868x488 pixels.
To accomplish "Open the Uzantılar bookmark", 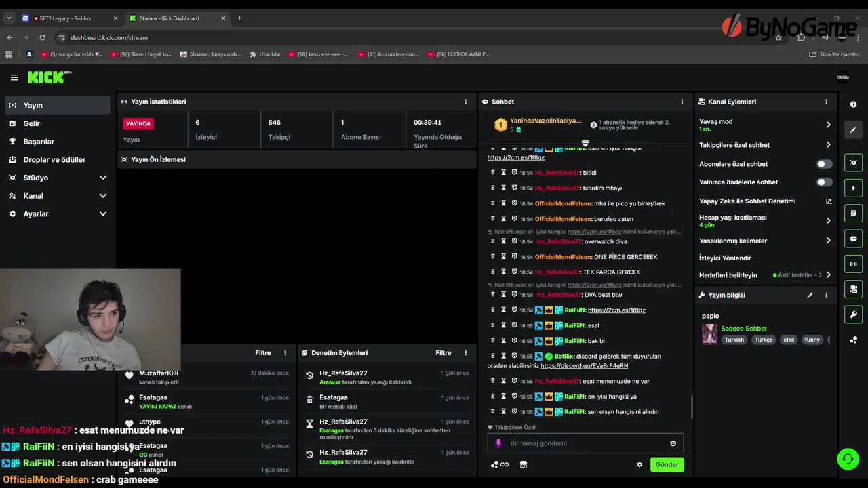I will (264, 54).
